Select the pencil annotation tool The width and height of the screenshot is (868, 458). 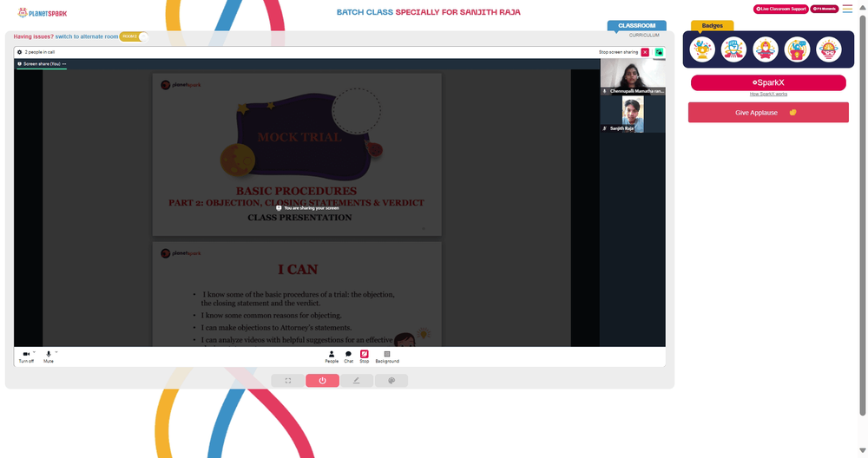point(357,381)
